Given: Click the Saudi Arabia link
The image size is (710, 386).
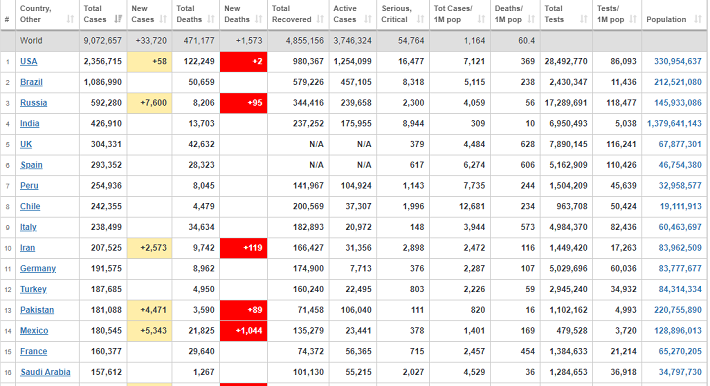Looking at the screenshot, I should tap(45, 372).
